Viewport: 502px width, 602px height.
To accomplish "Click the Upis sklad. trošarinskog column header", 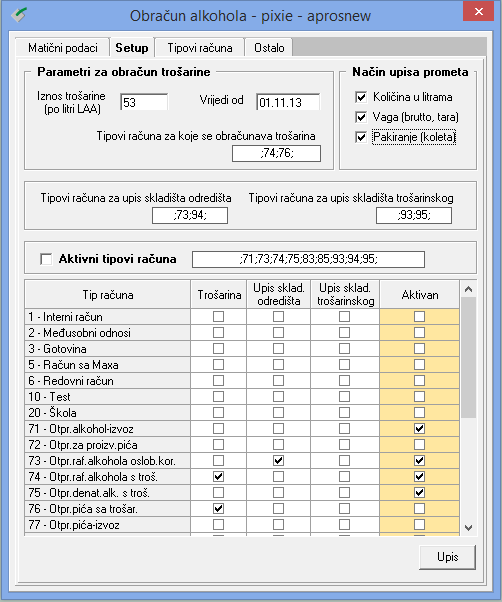I will click(345, 294).
